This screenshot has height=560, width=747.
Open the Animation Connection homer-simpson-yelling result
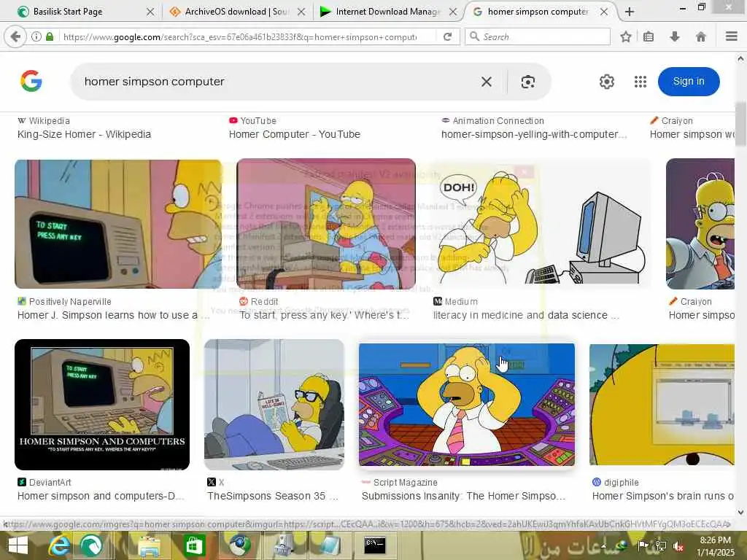(534, 134)
